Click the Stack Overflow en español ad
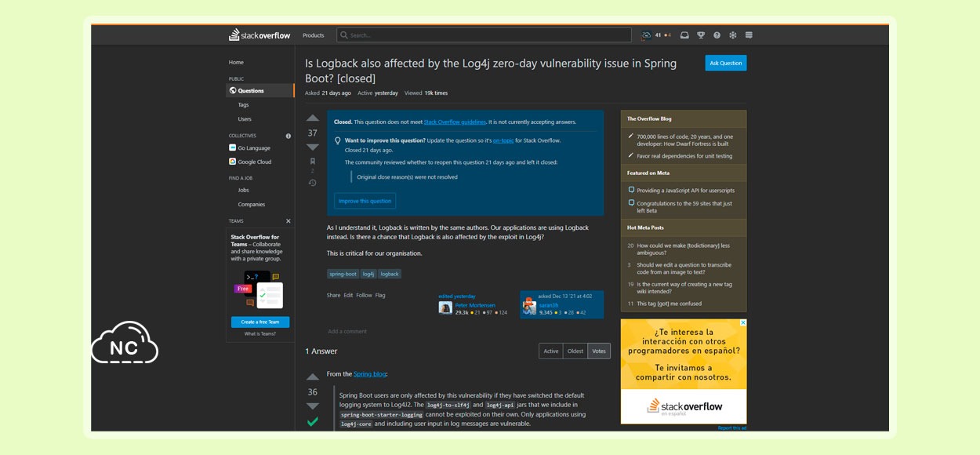Screen dimensions: 980x455 [684, 371]
